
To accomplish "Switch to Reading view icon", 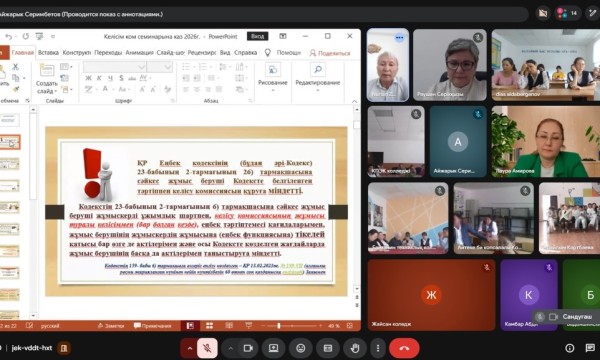I will click(229, 326).
